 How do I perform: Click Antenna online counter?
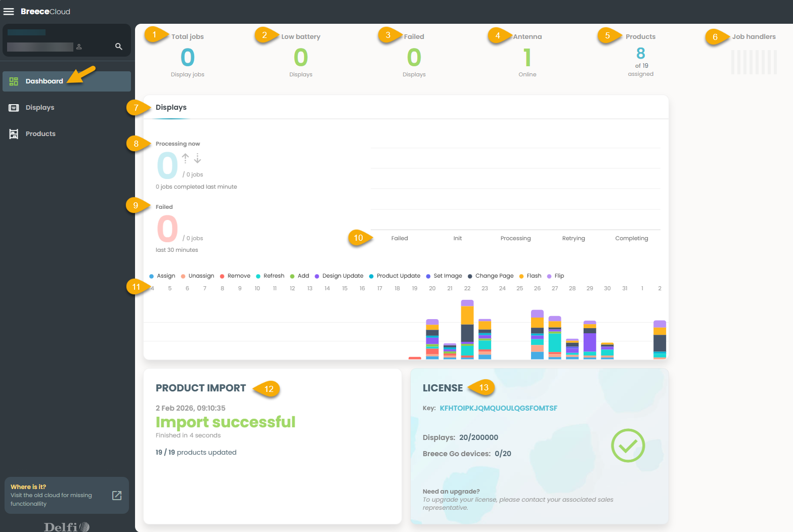tap(527, 57)
